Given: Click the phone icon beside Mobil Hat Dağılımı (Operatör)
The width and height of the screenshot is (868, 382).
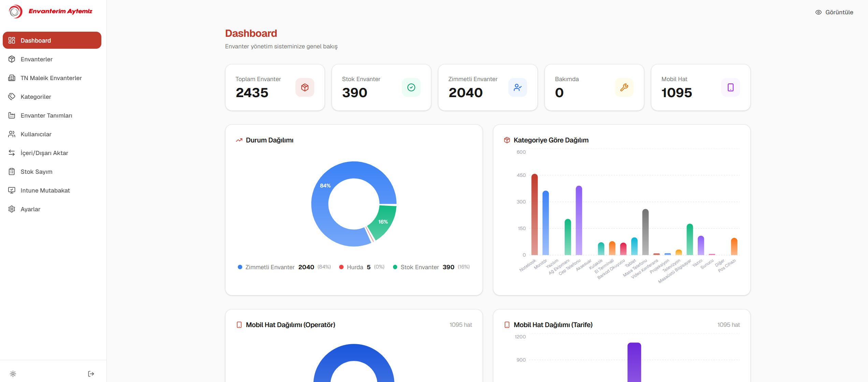Looking at the screenshot, I should pos(239,325).
